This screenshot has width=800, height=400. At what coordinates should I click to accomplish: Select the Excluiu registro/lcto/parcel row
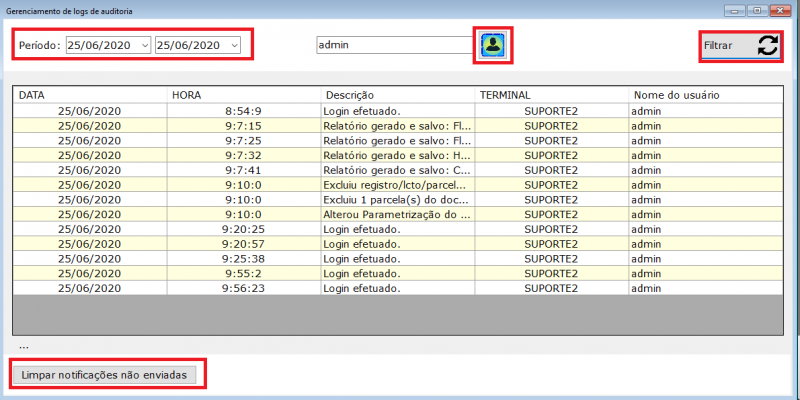pyautogui.click(x=397, y=185)
